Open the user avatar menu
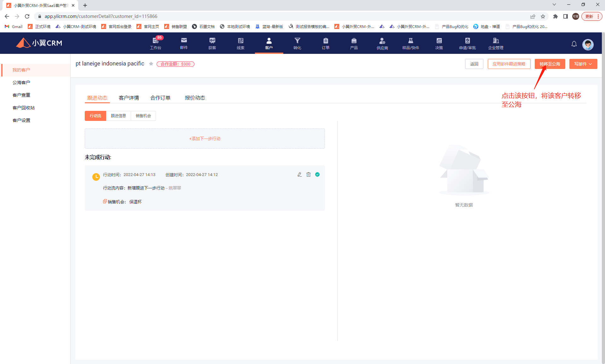 pos(588,44)
